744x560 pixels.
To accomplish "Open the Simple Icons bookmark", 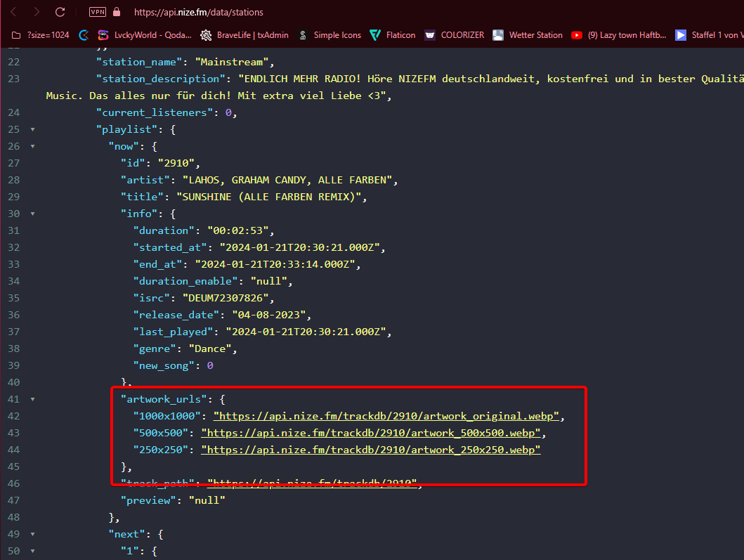I will (x=329, y=34).
